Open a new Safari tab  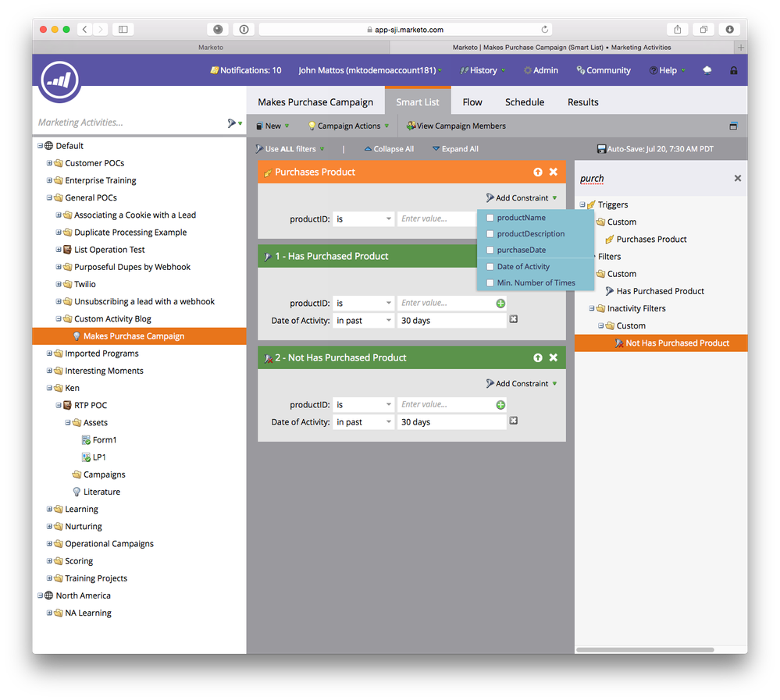[x=741, y=48]
